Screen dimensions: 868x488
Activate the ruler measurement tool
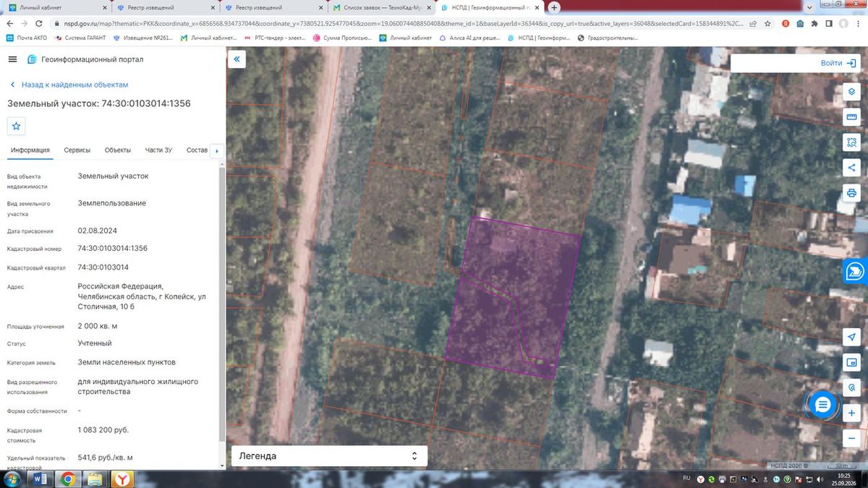click(851, 117)
